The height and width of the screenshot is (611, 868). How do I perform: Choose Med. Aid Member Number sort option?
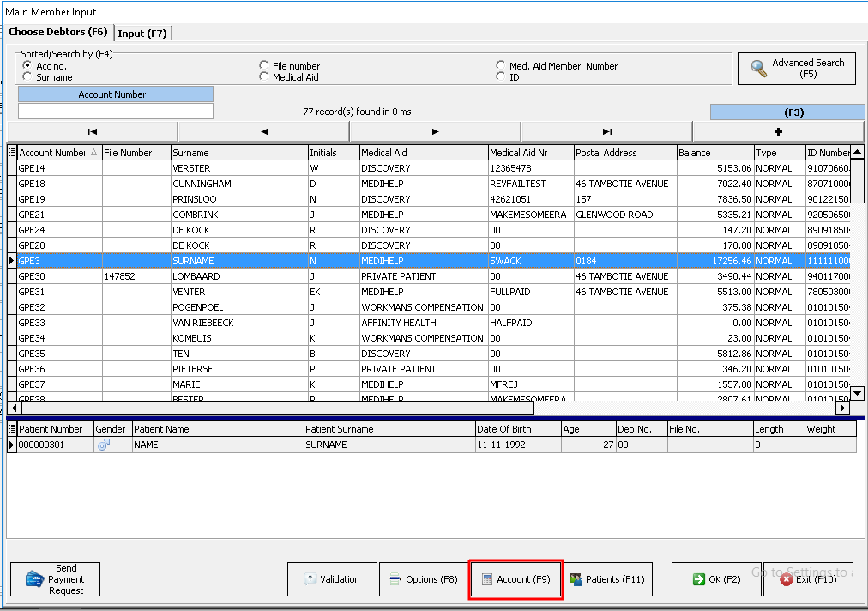(x=501, y=66)
